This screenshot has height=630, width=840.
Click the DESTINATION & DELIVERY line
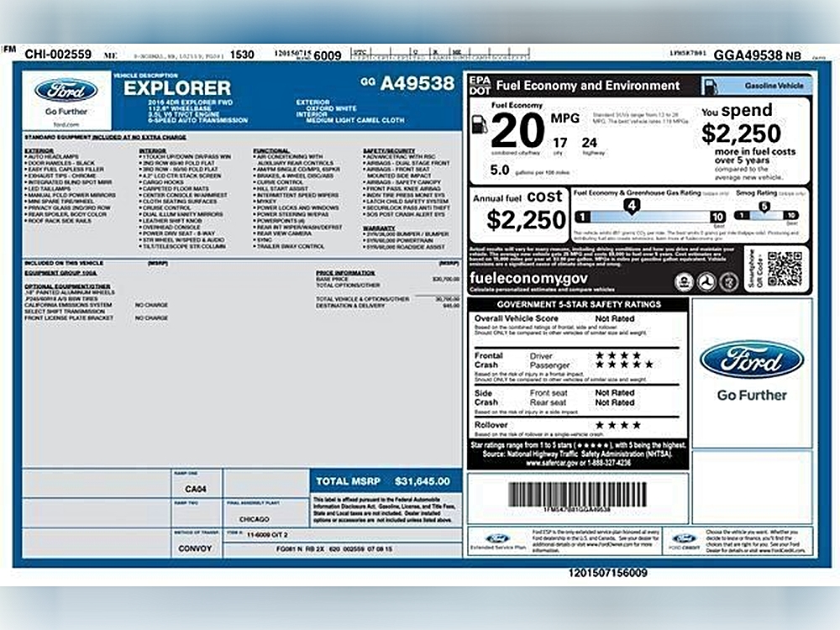[386, 306]
